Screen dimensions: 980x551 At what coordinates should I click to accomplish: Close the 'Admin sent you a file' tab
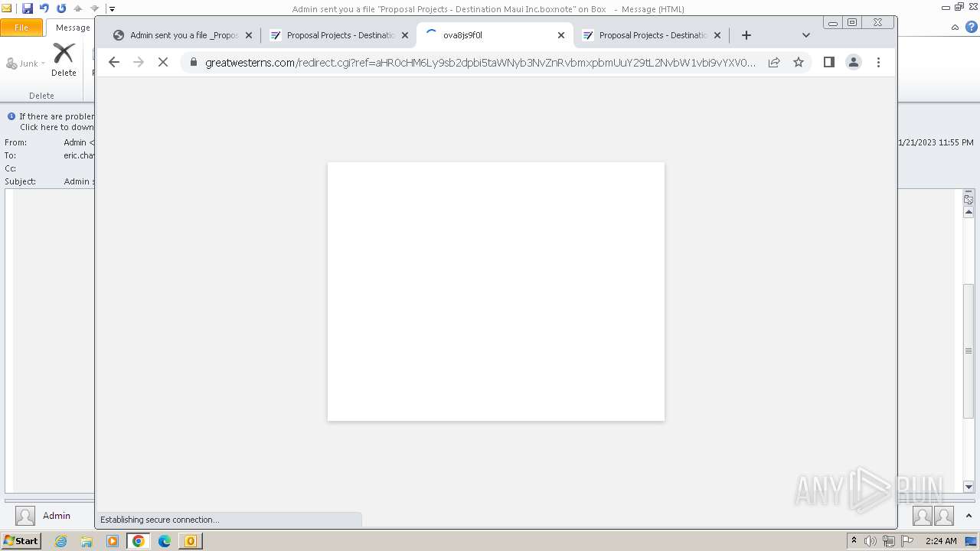(249, 35)
